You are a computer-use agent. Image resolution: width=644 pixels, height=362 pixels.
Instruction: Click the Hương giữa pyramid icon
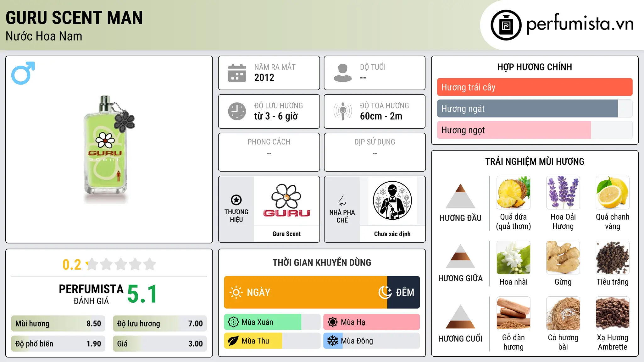(460, 256)
